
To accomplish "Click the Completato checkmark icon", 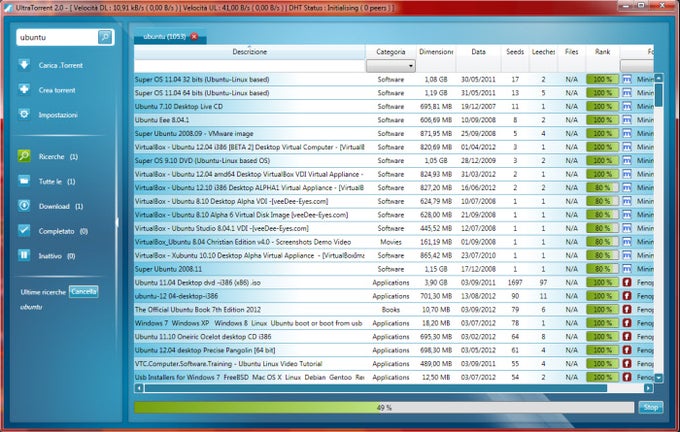I will 24,230.
